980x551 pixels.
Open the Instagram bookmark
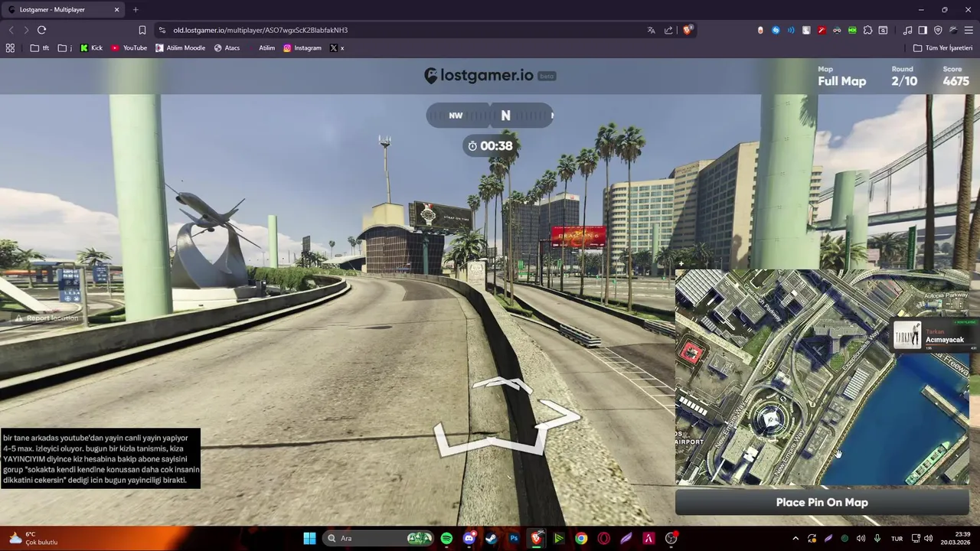[302, 47]
